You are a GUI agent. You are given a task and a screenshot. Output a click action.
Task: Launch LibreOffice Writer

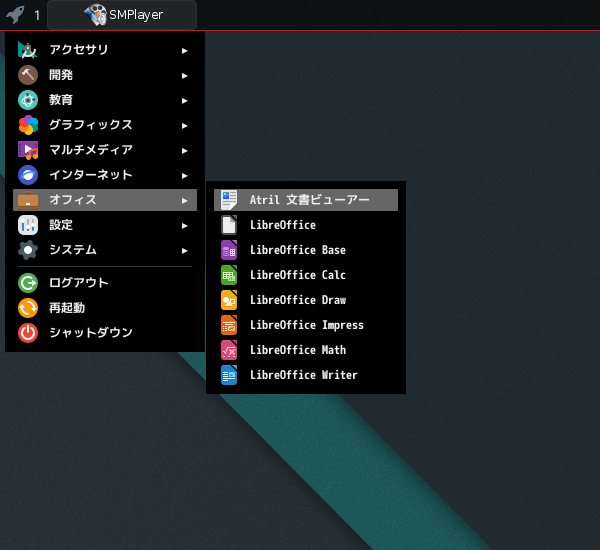pyautogui.click(x=306, y=375)
